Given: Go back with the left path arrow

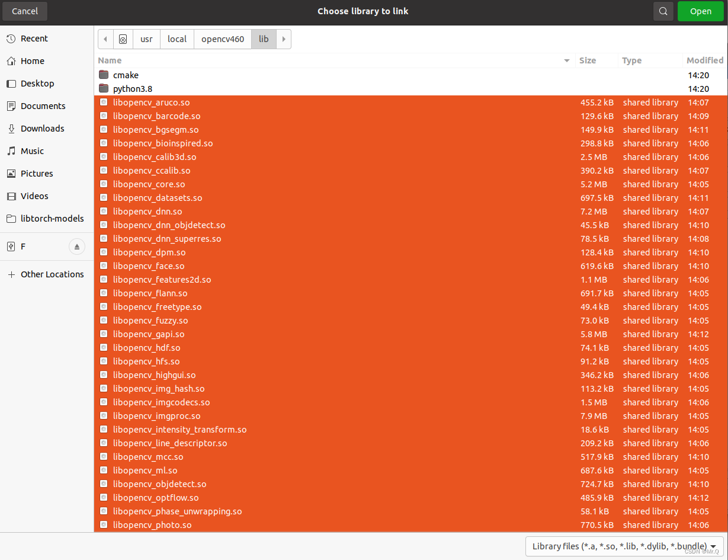Looking at the screenshot, I should point(105,39).
